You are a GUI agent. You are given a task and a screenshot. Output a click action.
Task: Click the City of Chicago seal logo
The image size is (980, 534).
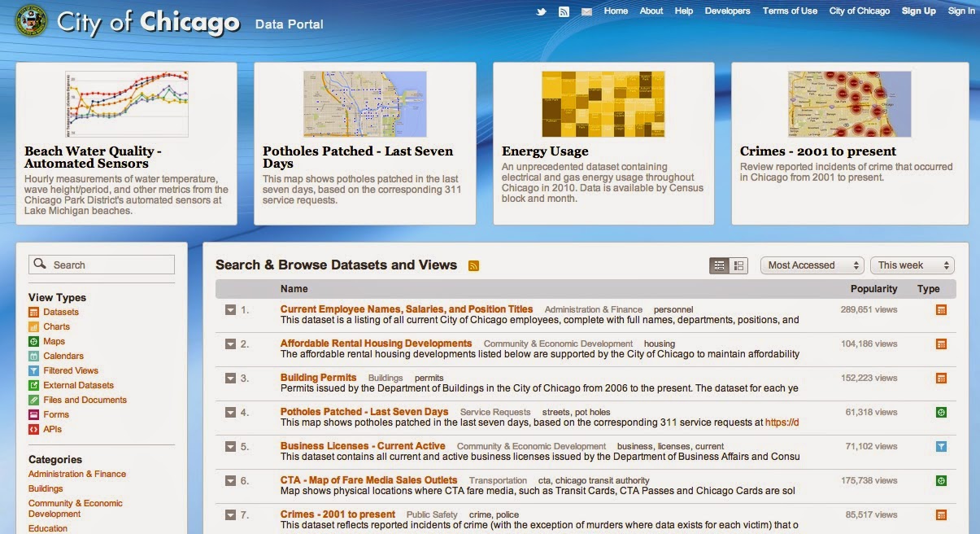(31, 20)
